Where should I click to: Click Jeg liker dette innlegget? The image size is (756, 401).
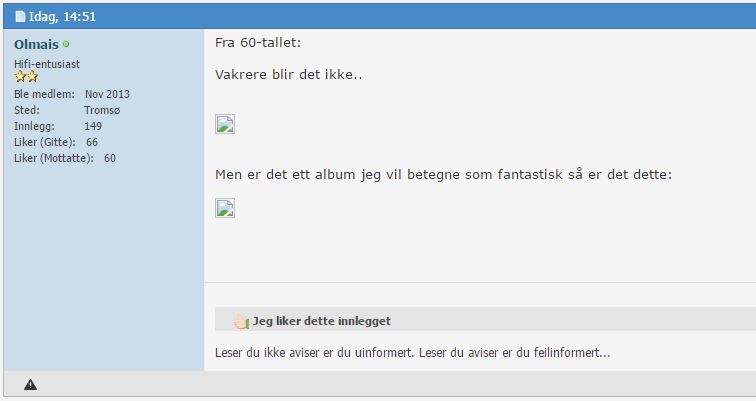coord(322,321)
